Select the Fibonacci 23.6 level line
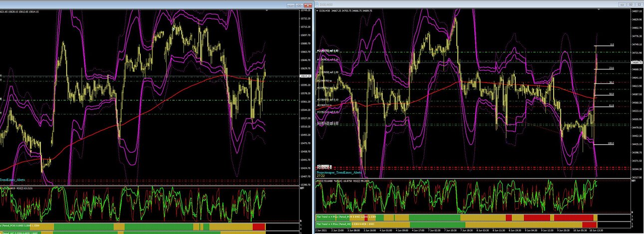644x234 pixels. (604, 68)
